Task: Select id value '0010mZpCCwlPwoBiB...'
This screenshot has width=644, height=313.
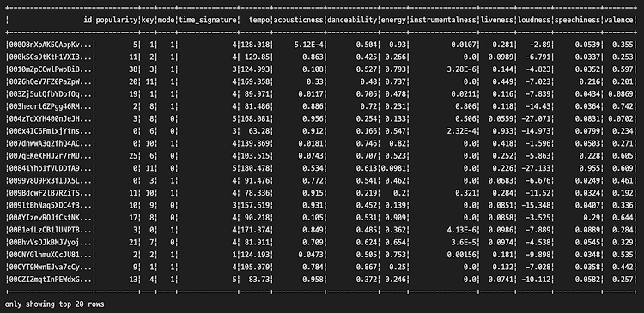Action: (x=51, y=69)
